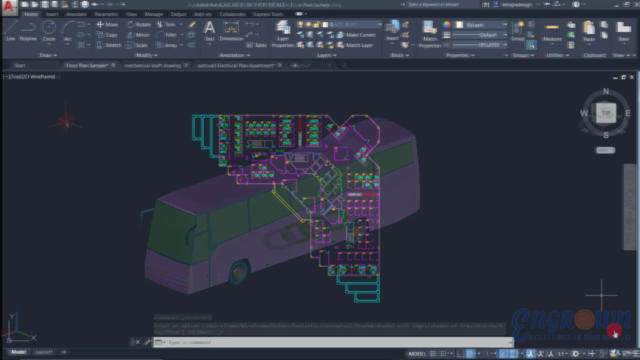The height and width of the screenshot is (360, 640).
Task: Expand the Properties panel
Action: coord(460,55)
